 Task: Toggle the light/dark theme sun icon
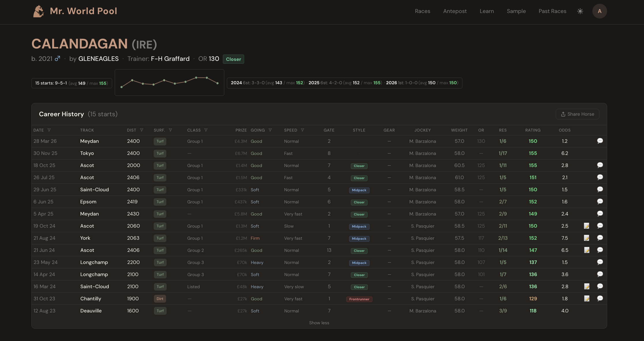[x=580, y=11]
